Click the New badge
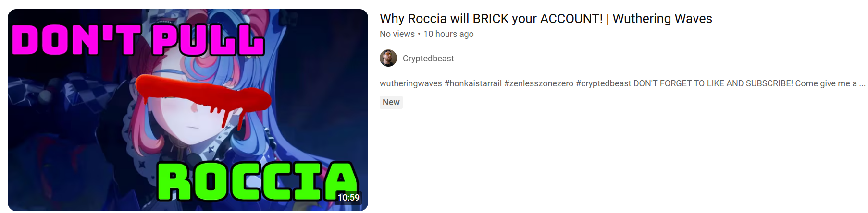This screenshot has height=213, width=868. point(391,102)
